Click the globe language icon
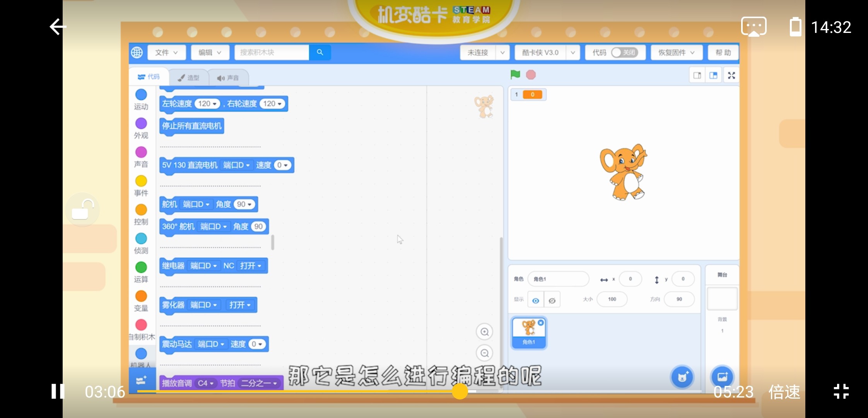 (x=137, y=52)
